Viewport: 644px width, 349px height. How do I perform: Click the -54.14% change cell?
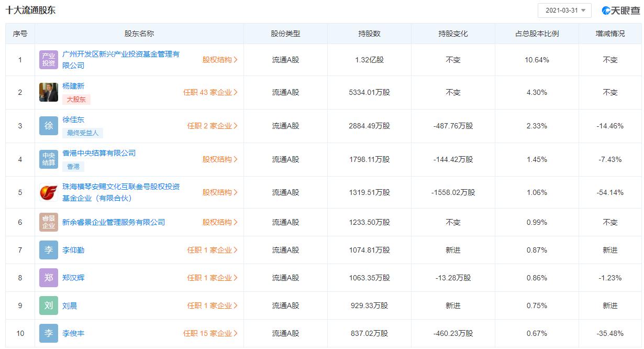point(610,192)
